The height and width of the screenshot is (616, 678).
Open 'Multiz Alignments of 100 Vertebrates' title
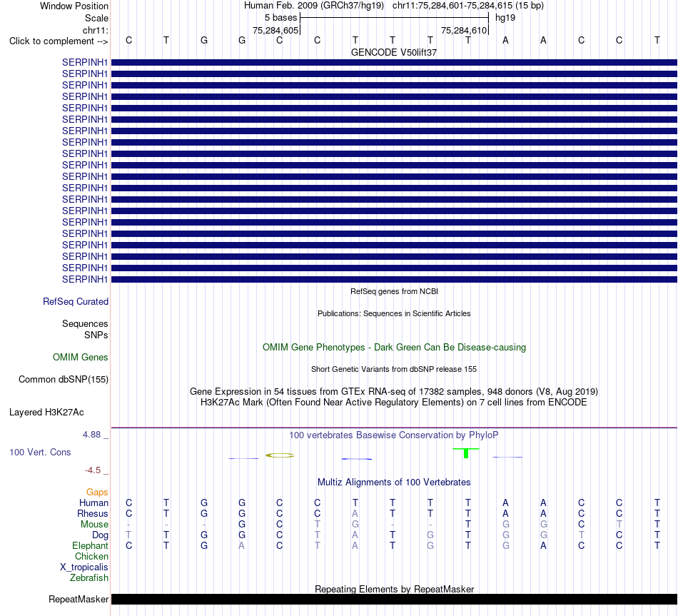(x=394, y=483)
